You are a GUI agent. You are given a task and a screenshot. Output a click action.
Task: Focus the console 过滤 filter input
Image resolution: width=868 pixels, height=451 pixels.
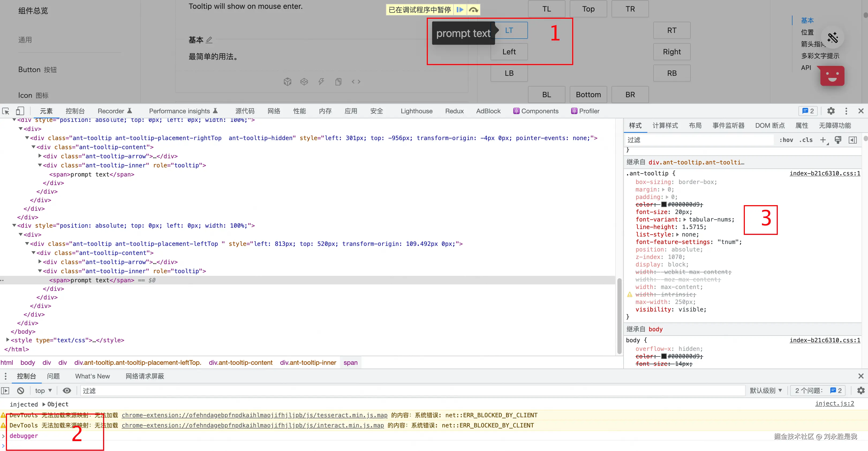(x=412, y=390)
